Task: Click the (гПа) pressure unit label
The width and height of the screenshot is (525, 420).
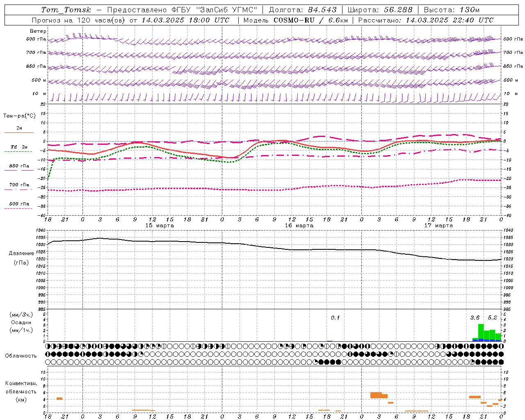Action: click(21, 263)
